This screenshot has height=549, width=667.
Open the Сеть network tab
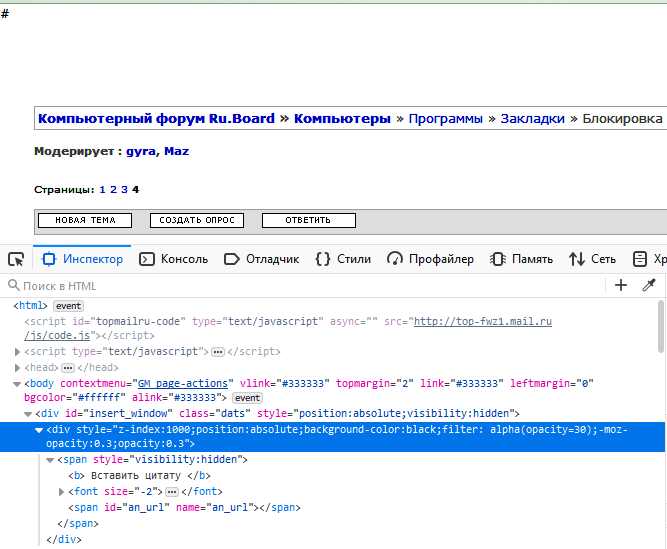592,259
